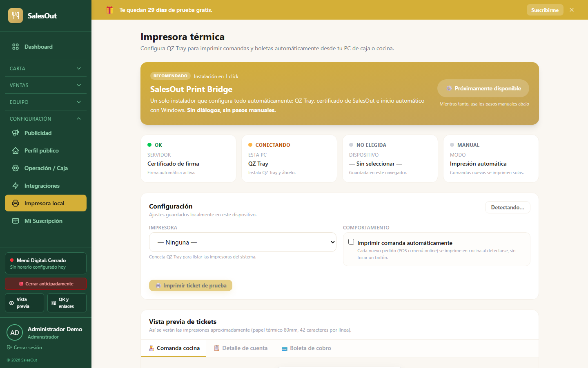The height and width of the screenshot is (368, 588).
Task: Open Mi Suscripción page
Action: [x=46, y=221]
